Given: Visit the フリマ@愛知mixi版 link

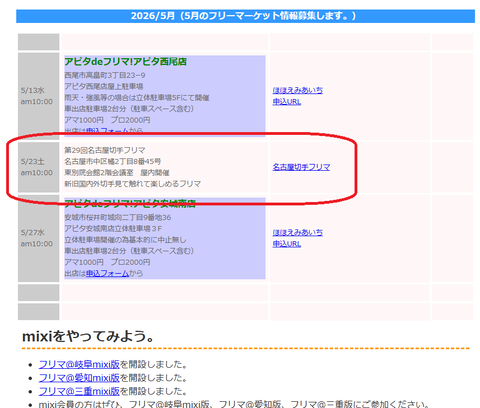Looking at the screenshot, I should click(x=79, y=378).
